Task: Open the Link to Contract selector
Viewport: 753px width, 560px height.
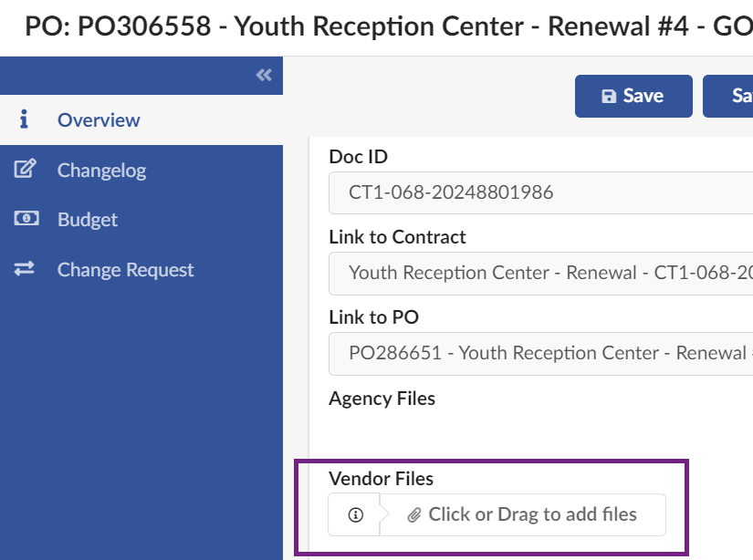Action: point(540,273)
